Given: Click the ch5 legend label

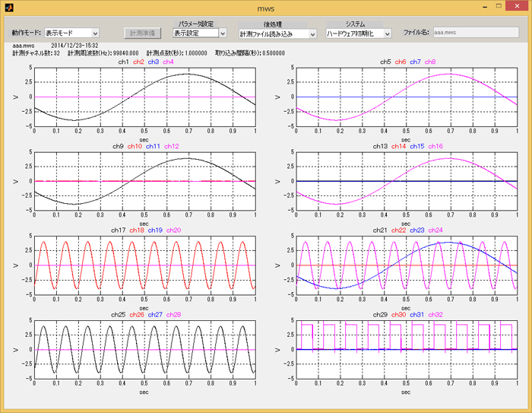Looking at the screenshot, I should click(385, 62).
